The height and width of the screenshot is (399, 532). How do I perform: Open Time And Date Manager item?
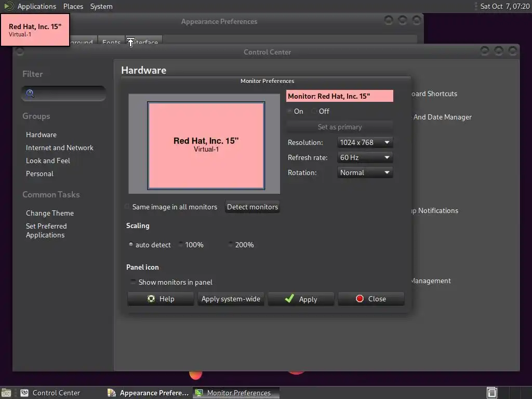[x=442, y=117]
